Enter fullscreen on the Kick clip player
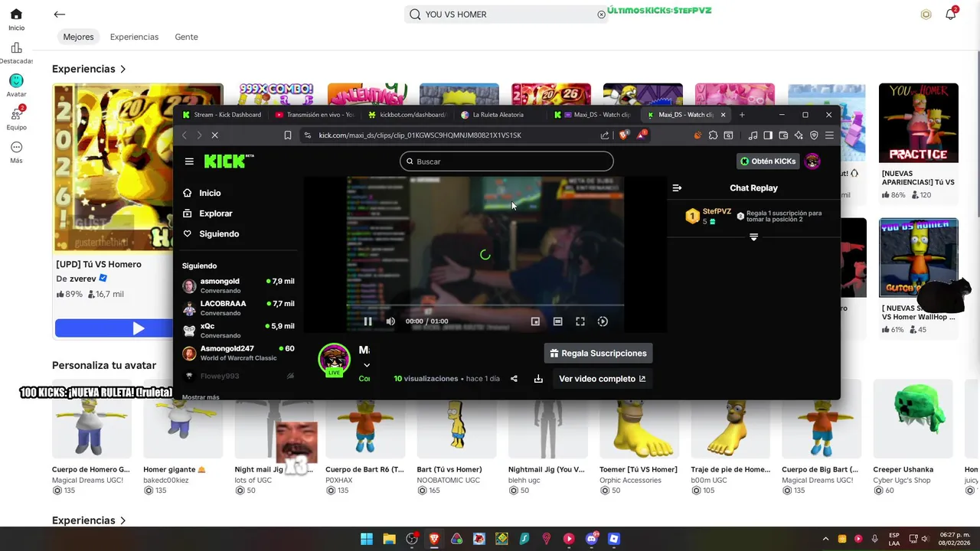Viewport: 980px width, 551px height. [580, 321]
